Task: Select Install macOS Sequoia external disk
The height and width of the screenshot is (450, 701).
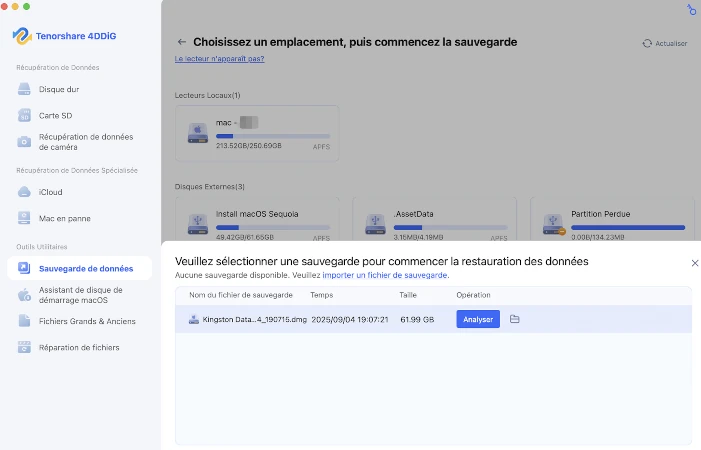Action: point(257,219)
